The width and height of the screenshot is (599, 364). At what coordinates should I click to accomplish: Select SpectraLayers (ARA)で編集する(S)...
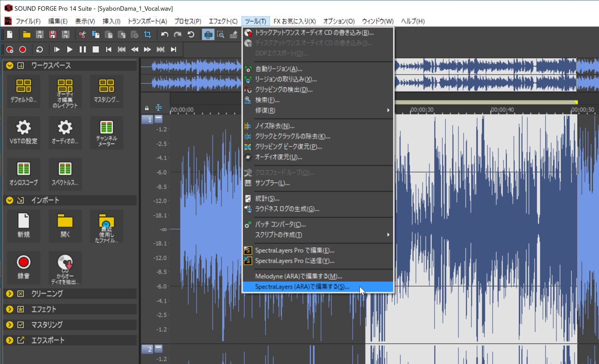pos(318,287)
